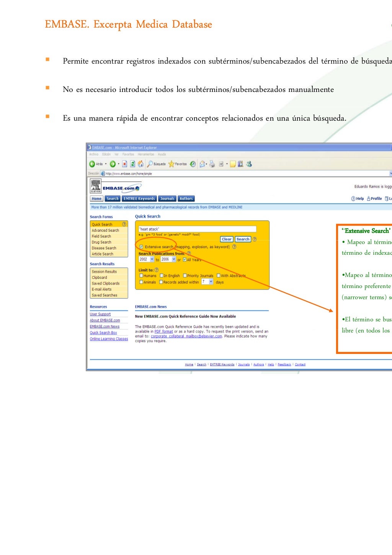The height and width of the screenshot is (555, 392).
Task: Open the Herramientas menu
Action: 146,154
